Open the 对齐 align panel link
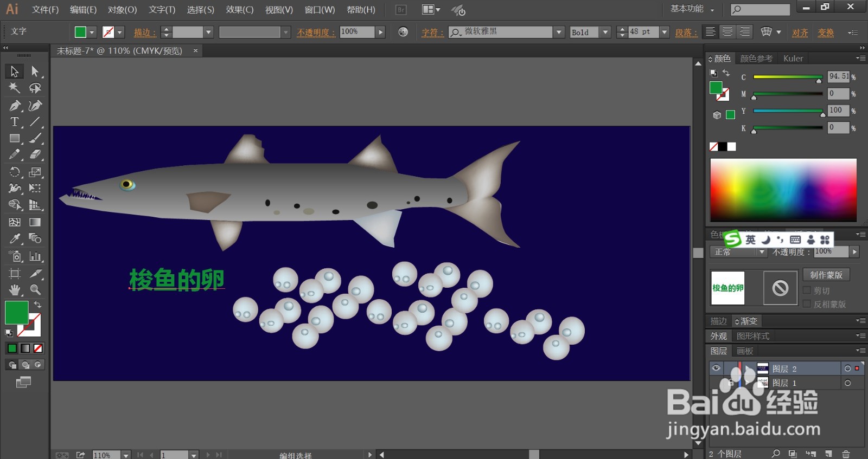Viewport: 868px width, 459px height. [800, 33]
